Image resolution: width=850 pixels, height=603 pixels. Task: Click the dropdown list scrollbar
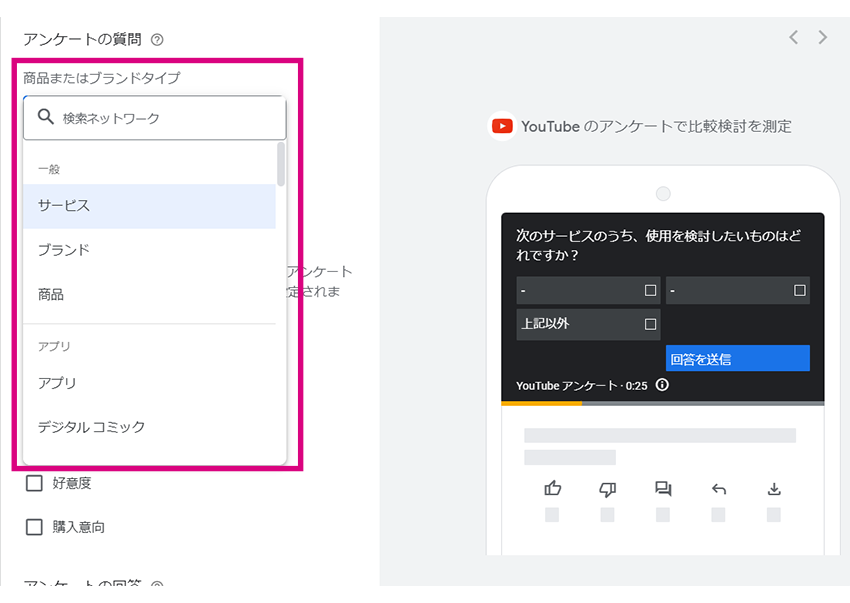click(x=281, y=164)
